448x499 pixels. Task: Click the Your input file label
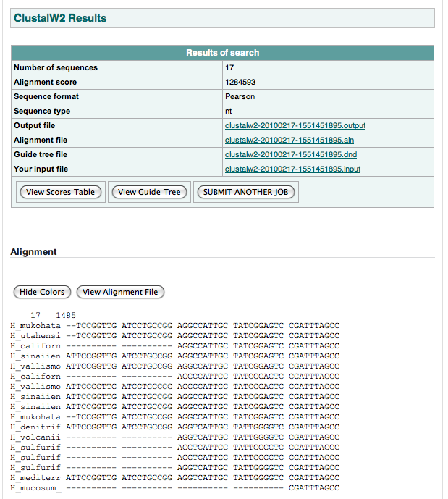(41, 169)
